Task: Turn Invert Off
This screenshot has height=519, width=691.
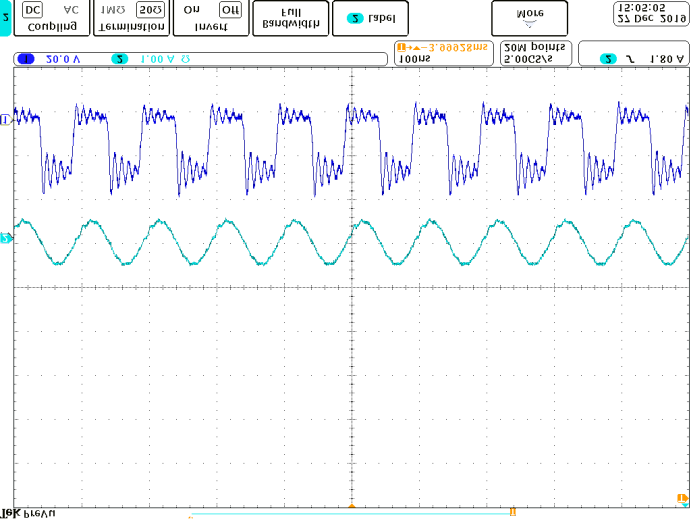Action: 229,9
